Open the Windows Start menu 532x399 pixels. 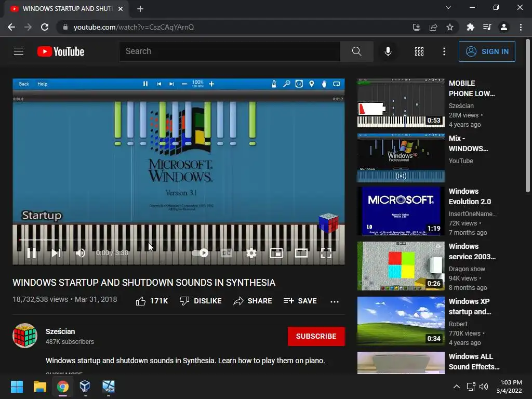pyautogui.click(x=17, y=387)
